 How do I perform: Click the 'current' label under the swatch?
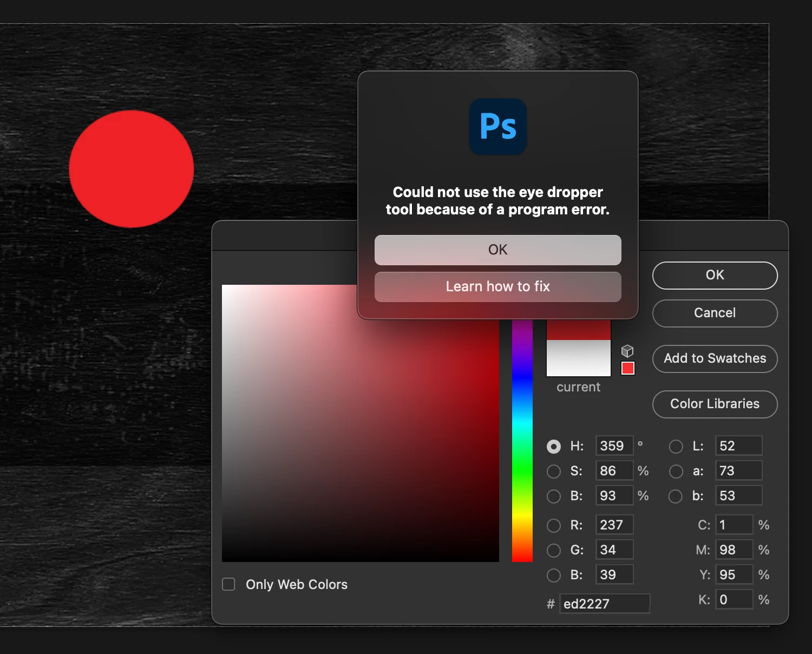pyautogui.click(x=579, y=388)
